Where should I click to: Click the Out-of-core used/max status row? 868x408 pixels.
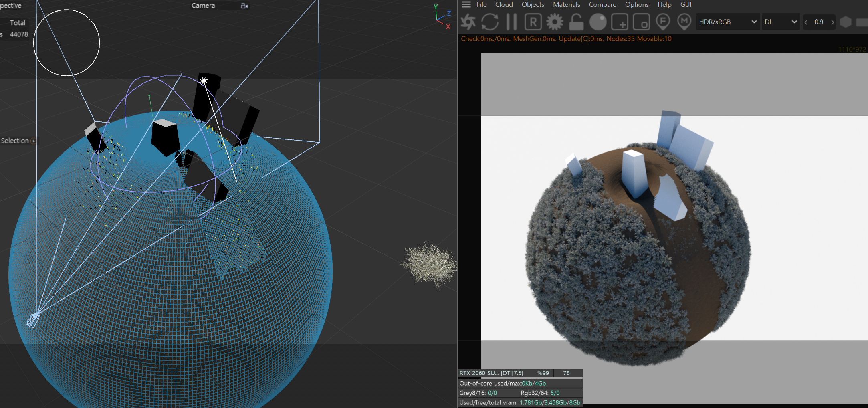[x=520, y=383]
